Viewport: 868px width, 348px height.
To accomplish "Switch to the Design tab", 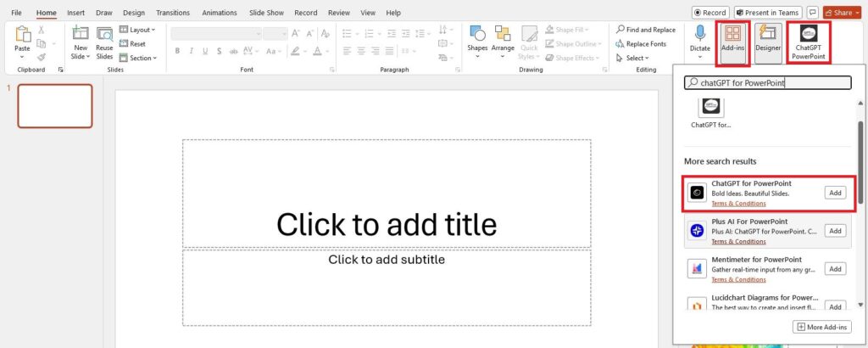I will pos(134,12).
